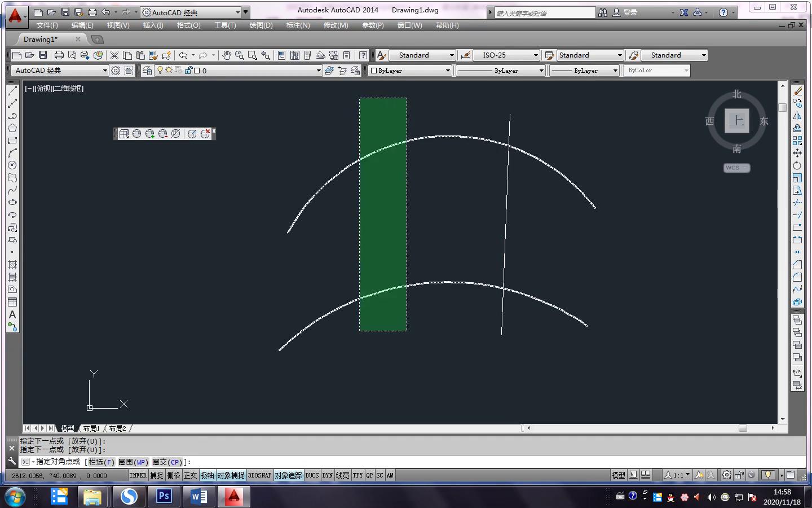The height and width of the screenshot is (508, 812).
Task: Choose the Hatch tool in draw toolbar
Action: coord(12,265)
